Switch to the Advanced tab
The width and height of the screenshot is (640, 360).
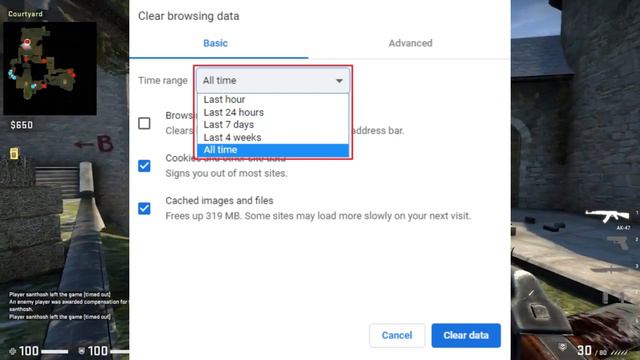tap(410, 43)
